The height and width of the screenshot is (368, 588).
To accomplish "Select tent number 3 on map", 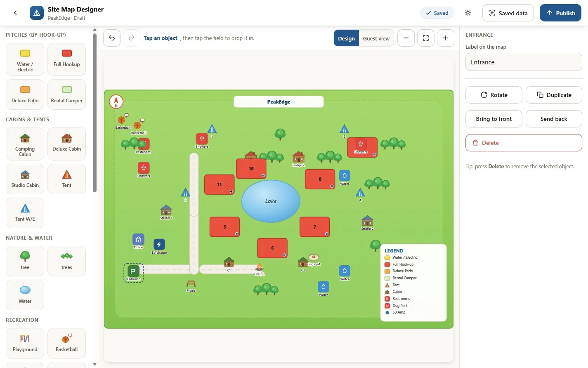I will 186,194.
